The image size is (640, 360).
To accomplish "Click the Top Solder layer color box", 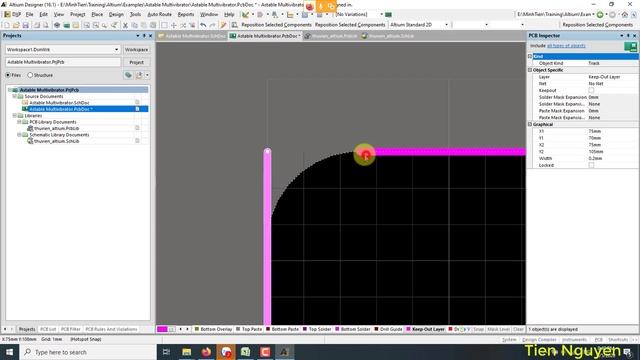I will pyautogui.click(x=305, y=329).
